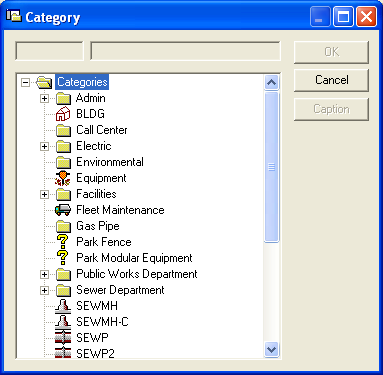Click the Call Center folder icon
This screenshot has width=383, height=375.
click(63, 130)
